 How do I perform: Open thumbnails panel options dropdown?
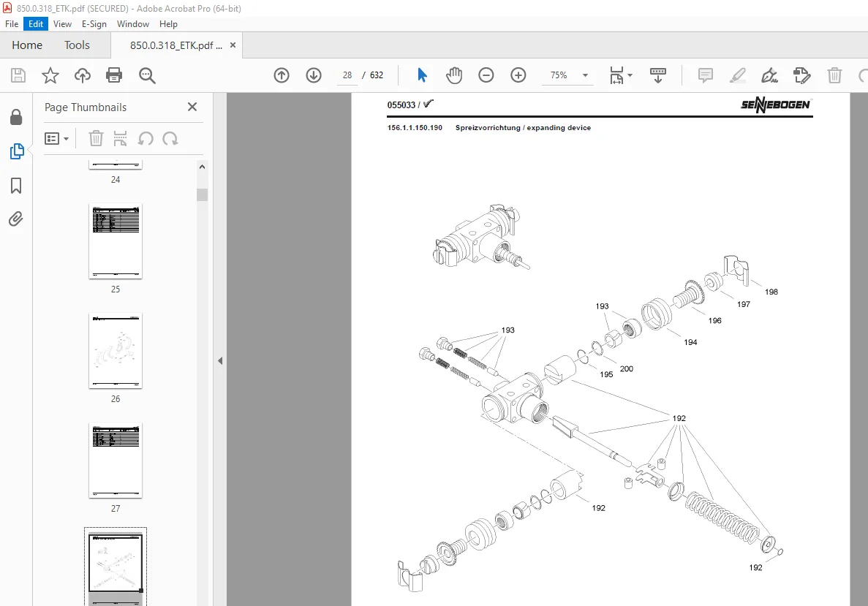[x=56, y=138]
